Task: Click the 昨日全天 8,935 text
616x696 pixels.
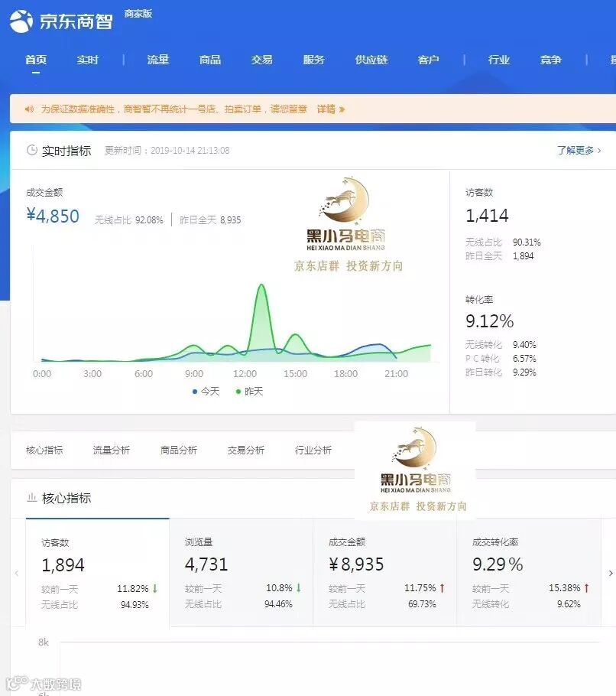Action: [x=210, y=220]
